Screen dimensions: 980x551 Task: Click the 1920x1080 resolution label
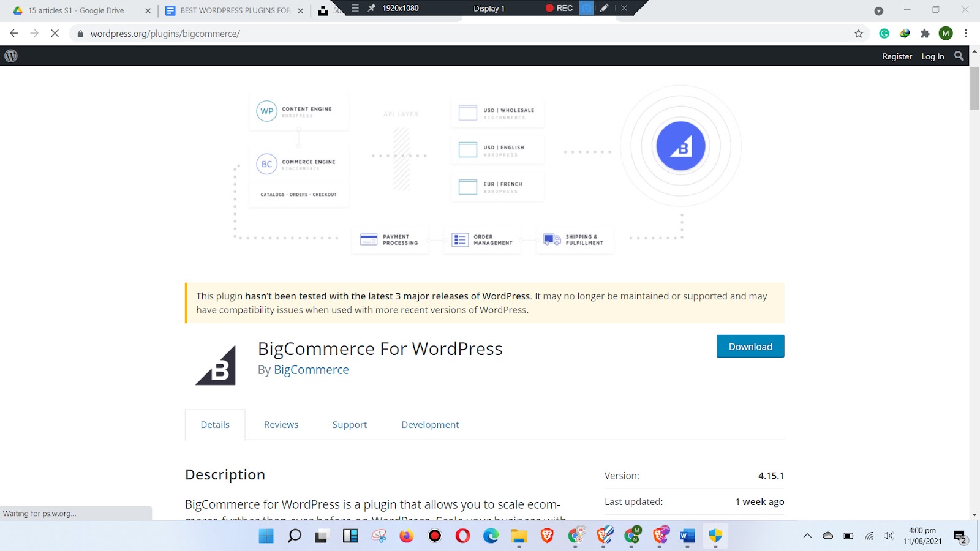401,8
